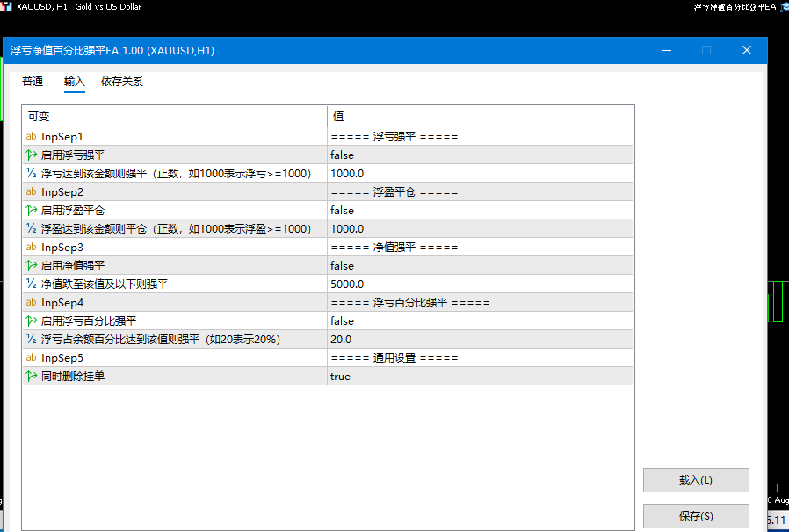The width and height of the screenshot is (789, 532).
Task: Click the ab icon beside InpSep5
Action: click(x=32, y=357)
